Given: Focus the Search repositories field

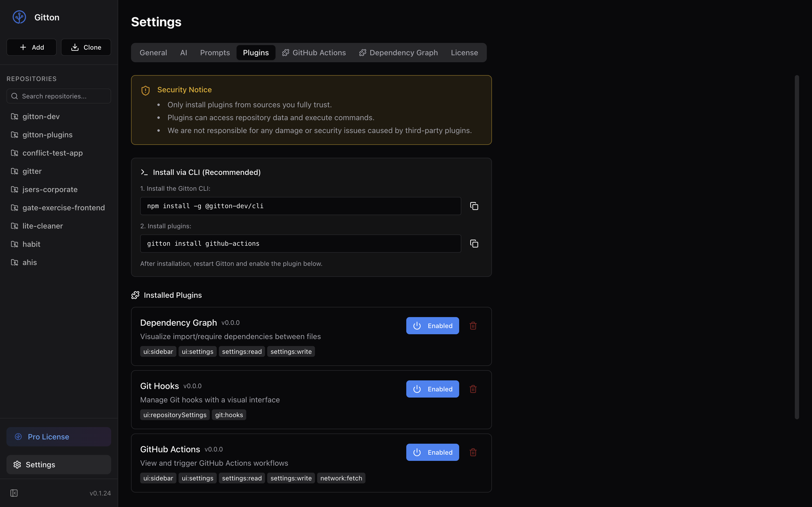Looking at the screenshot, I should tap(59, 96).
